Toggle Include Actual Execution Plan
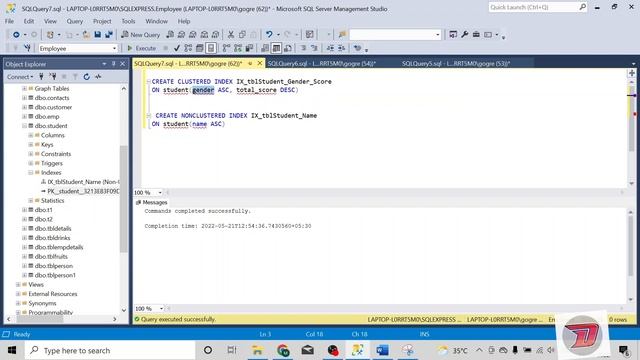640x360 pixels. point(226,48)
